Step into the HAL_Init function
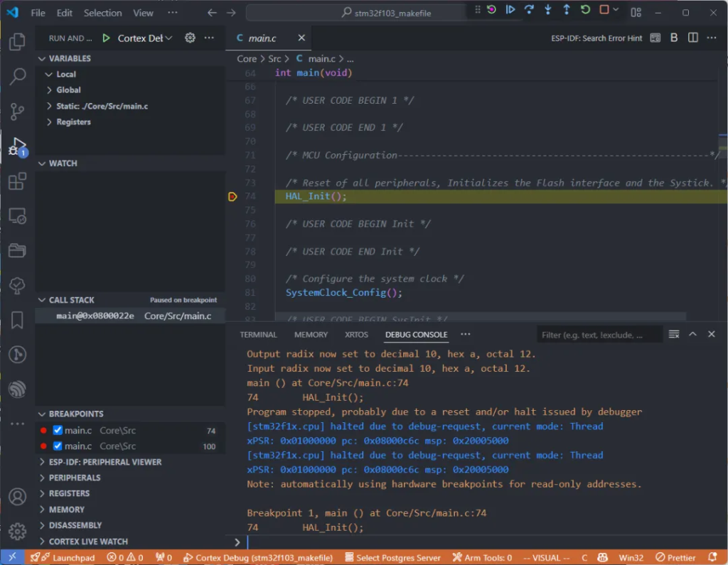 point(547,10)
